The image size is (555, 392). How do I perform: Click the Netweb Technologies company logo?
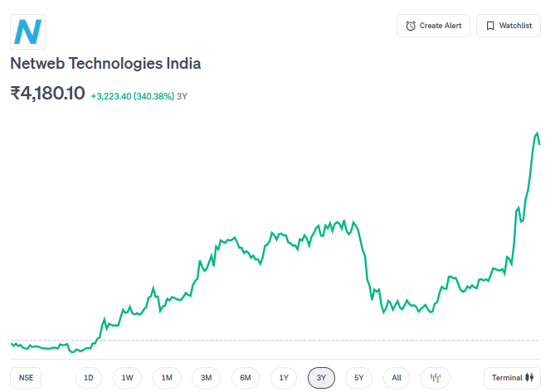pyautogui.click(x=28, y=31)
